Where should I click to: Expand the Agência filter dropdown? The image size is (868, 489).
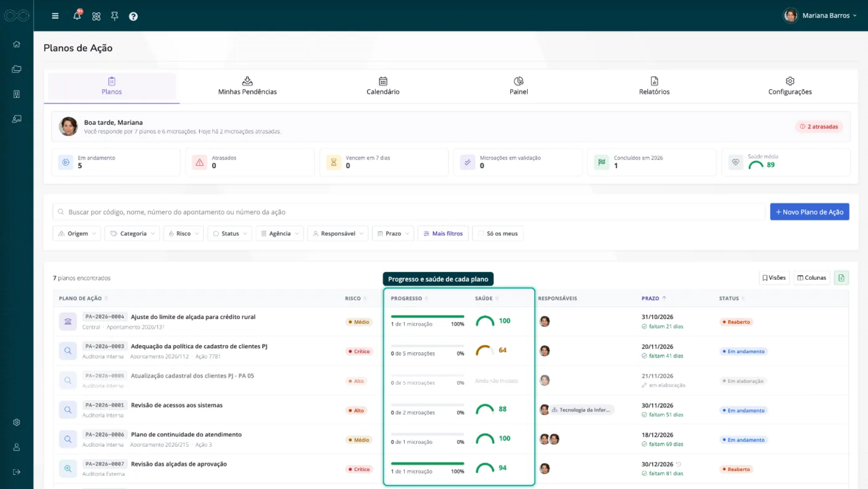[x=280, y=233]
